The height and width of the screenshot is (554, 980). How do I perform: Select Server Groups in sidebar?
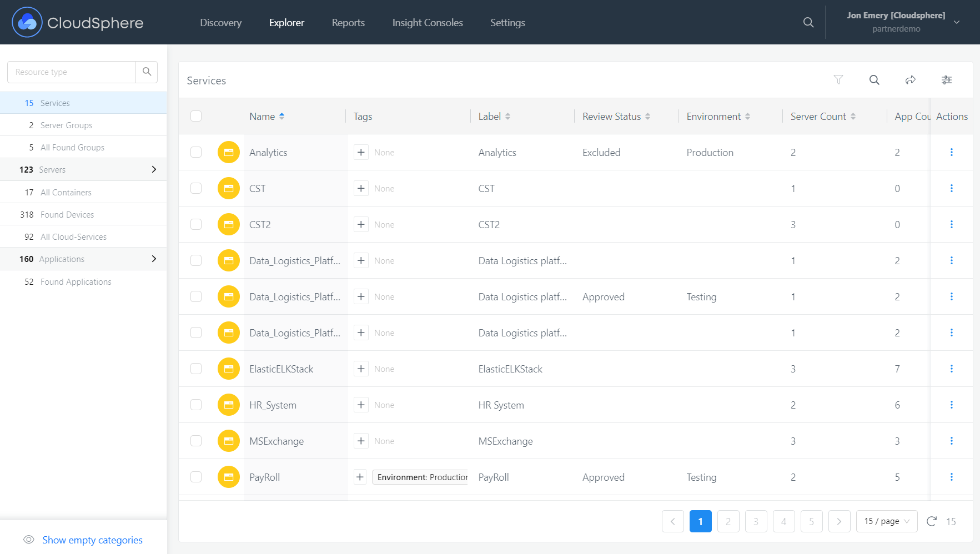pyautogui.click(x=83, y=125)
